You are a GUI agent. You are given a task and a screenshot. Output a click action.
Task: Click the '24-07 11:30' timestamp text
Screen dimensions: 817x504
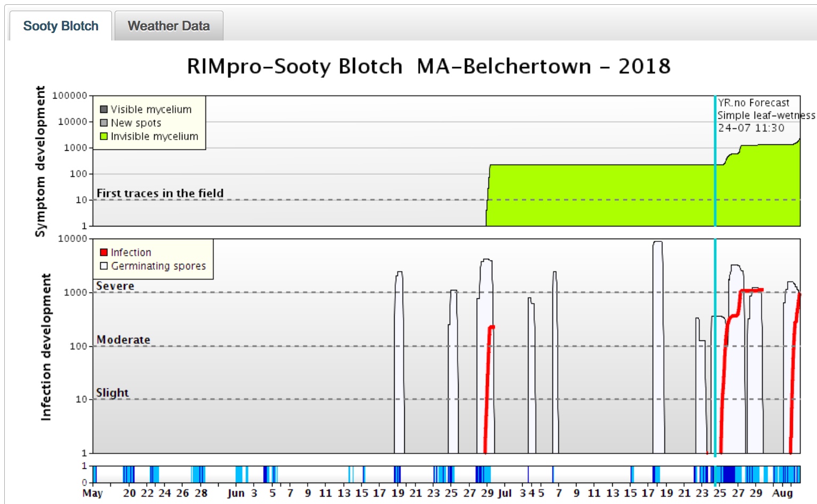pos(751,128)
